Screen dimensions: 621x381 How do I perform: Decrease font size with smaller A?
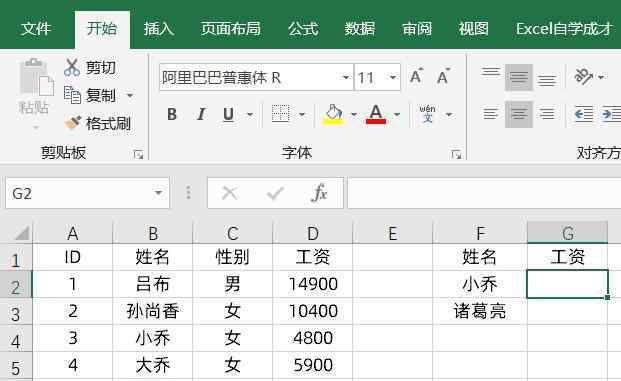click(x=443, y=76)
